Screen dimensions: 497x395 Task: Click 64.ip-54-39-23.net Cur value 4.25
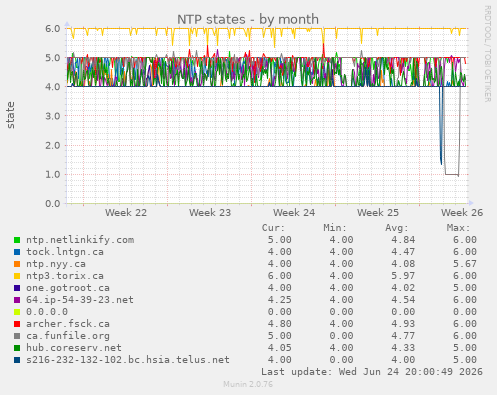pos(280,300)
